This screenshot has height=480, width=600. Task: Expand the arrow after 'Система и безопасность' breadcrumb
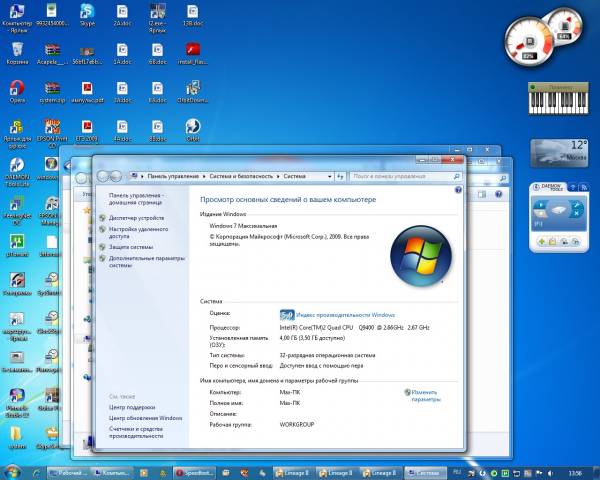click(278, 176)
